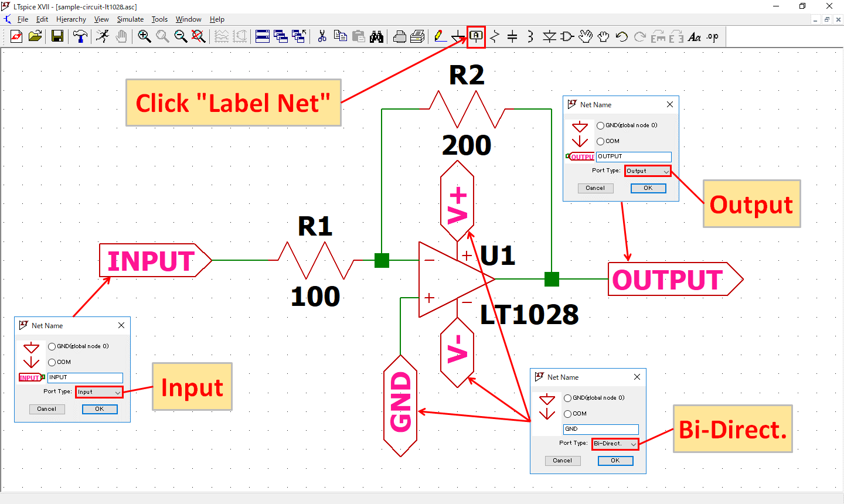The height and width of the screenshot is (504, 844).
Task: Zoom in with plus magnifier icon
Action: coord(144,36)
